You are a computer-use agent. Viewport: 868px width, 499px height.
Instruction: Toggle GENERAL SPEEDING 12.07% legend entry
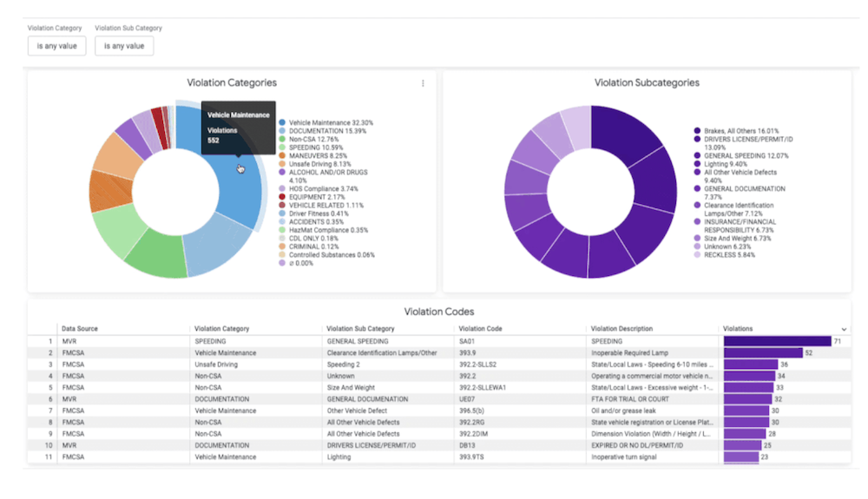pos(742,156)
